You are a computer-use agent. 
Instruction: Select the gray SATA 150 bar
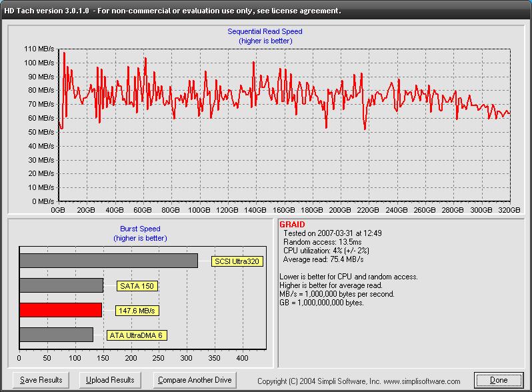point(61,285)
